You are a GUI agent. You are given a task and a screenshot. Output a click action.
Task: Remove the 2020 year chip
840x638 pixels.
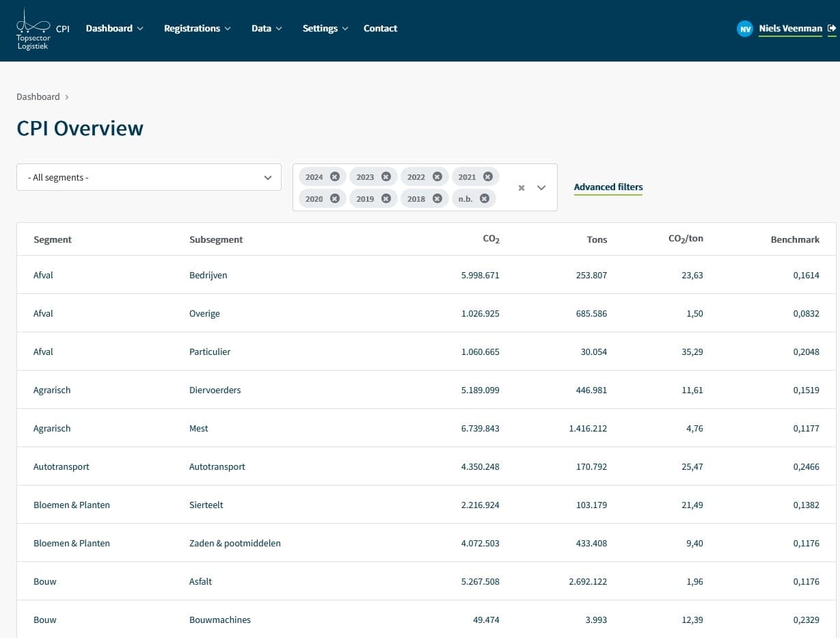[334, 198]
